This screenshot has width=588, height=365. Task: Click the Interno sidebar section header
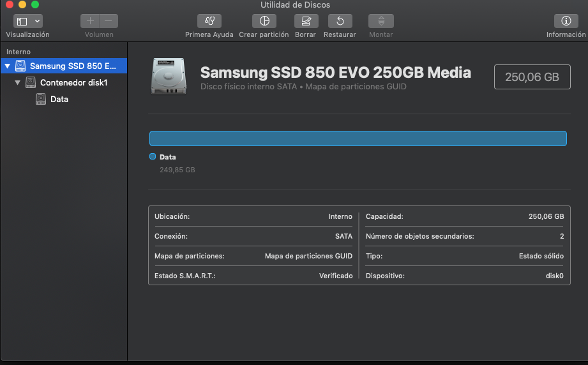click(19, 52)
